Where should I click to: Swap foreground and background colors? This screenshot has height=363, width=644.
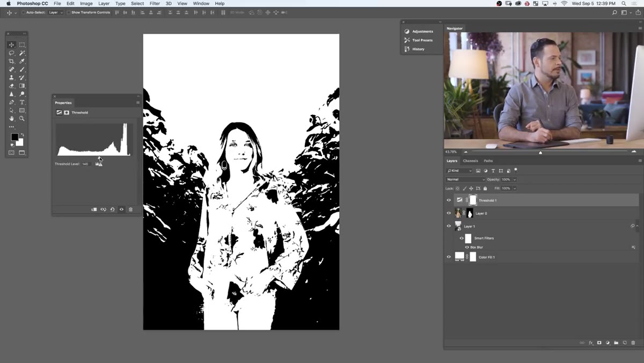[22, 135]
